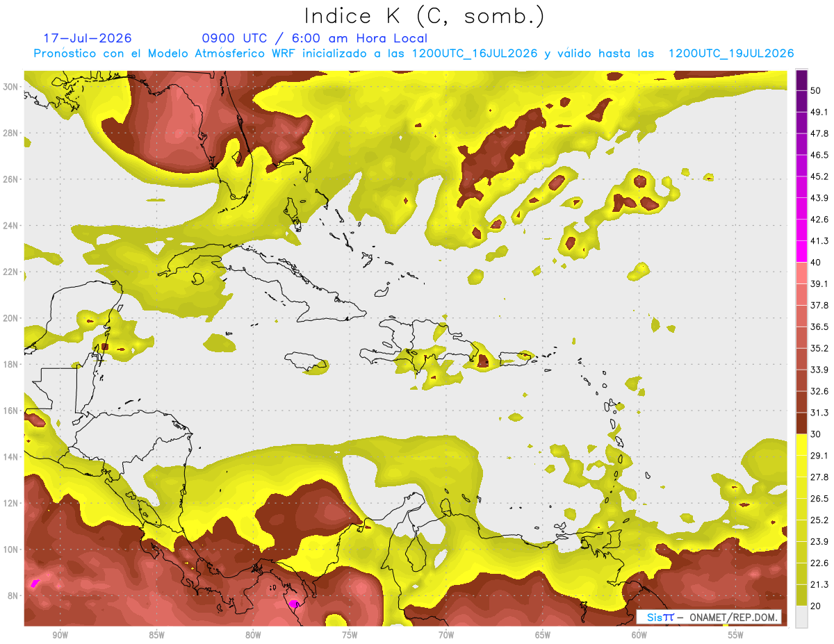The image size is (834, 644).
Task: Click the "SisTT - ONAMET/REP.DOM." credit box
Action: (x=709, y=617)
